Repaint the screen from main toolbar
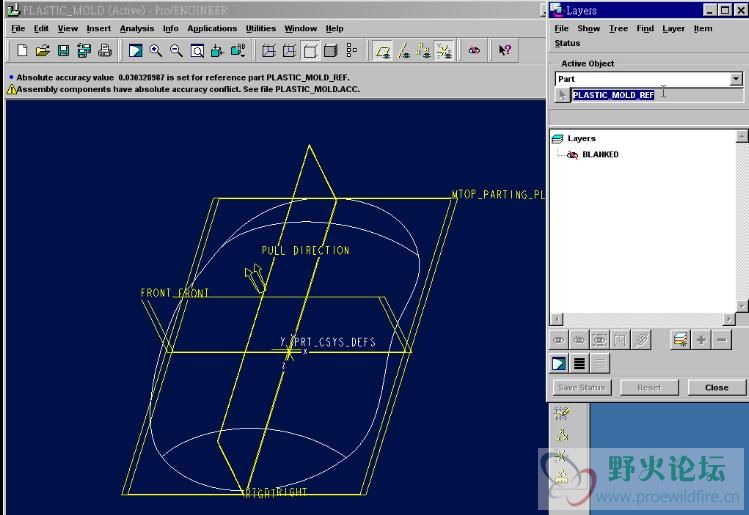This screenshot has width=749, height=515. click(135, 50)
